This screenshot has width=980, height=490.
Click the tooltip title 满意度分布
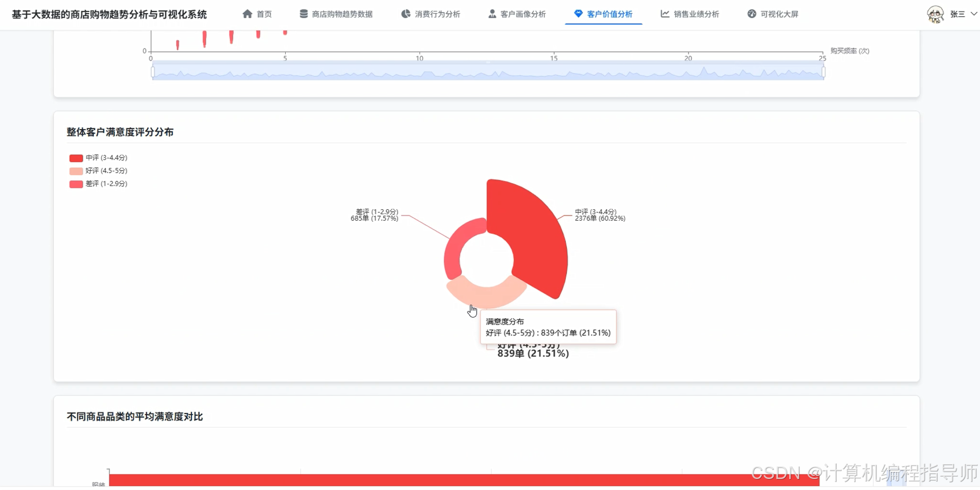point(505,322)
